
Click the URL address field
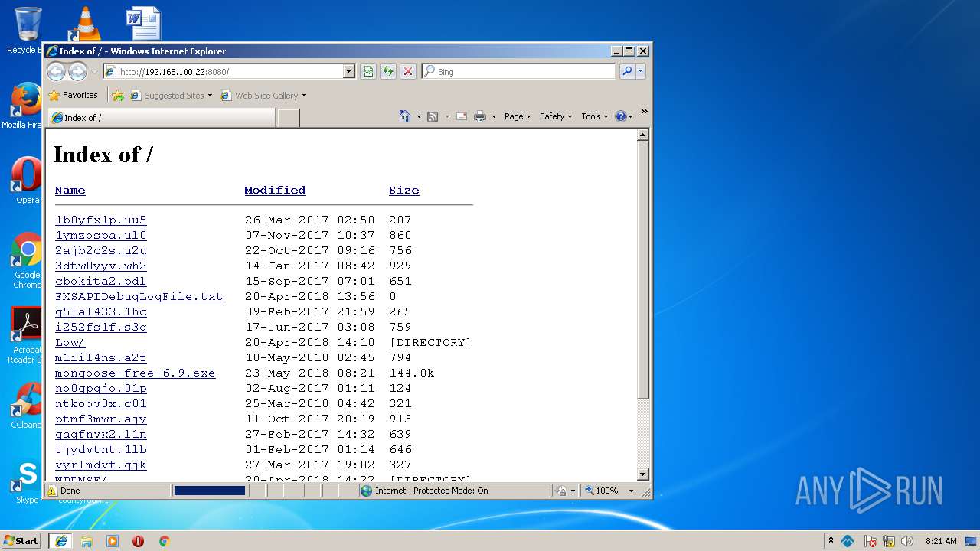(x=230, y=71)
